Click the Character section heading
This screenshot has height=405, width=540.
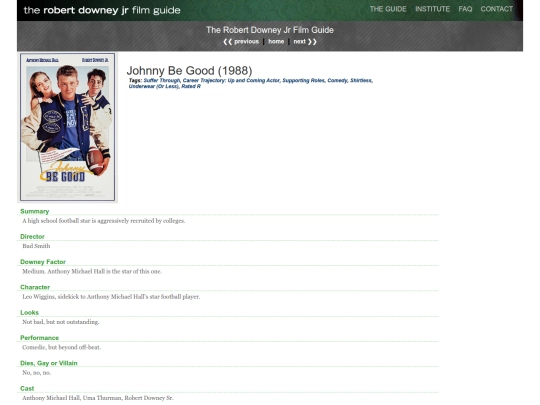coord(35,287)
